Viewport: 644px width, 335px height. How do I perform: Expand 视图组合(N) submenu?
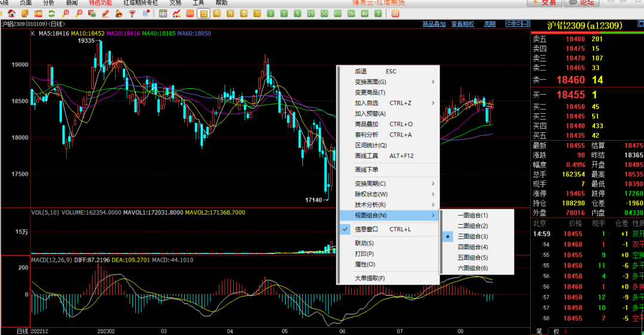(388, 216)
